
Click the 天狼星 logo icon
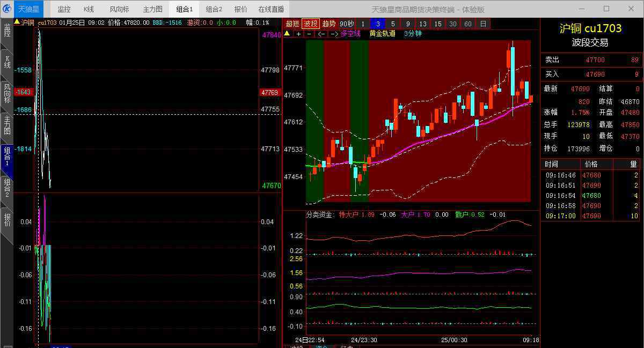(6, 9)
